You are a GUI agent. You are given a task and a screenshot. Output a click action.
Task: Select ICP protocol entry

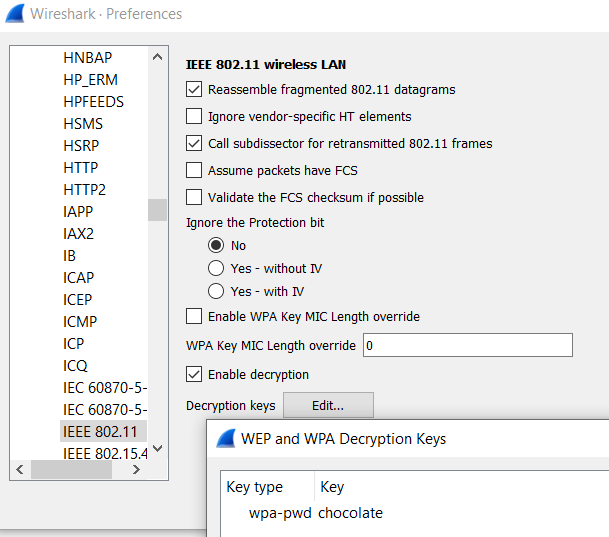(x=73, y=344)
